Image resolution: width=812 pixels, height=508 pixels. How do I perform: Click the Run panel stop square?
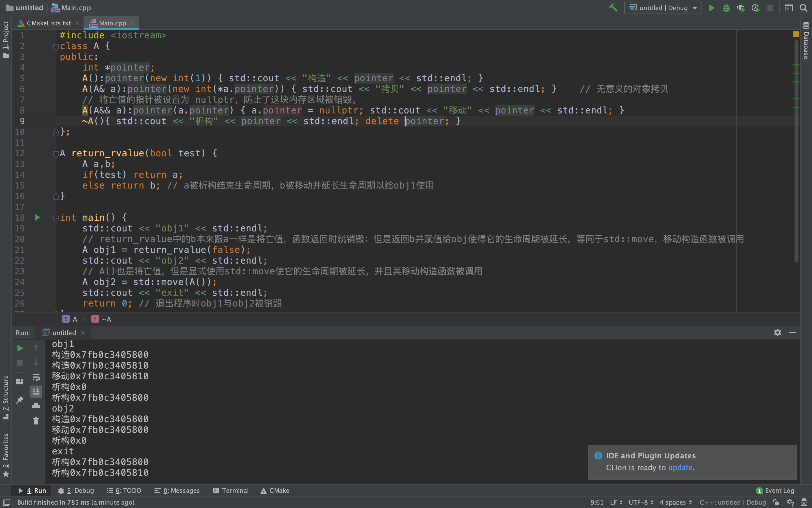pos(20,363)
